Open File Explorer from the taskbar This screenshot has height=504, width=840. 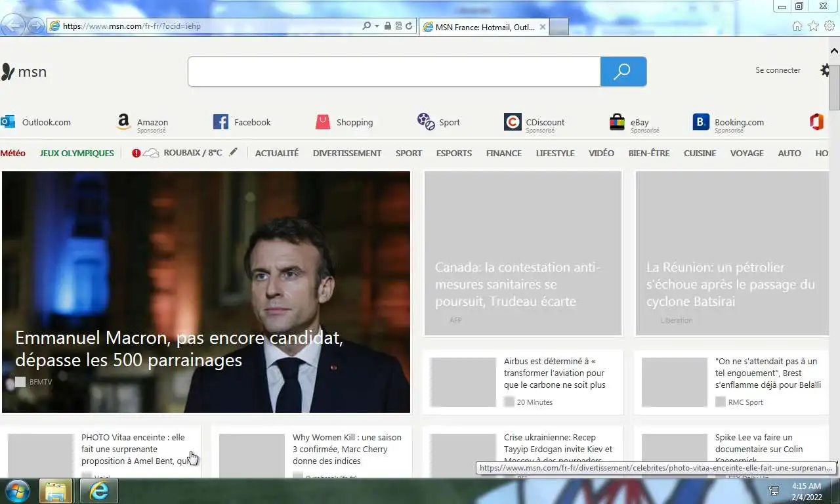coord(56,491)
